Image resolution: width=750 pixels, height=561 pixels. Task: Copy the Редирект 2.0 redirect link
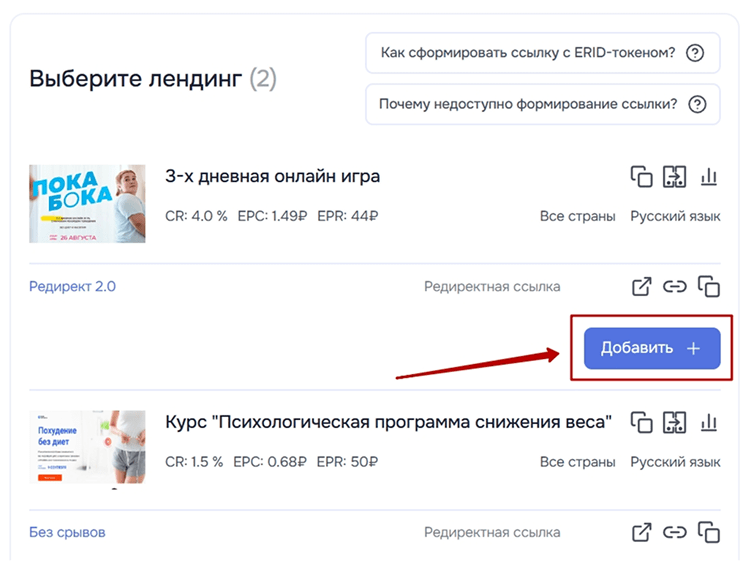[709, 286]
